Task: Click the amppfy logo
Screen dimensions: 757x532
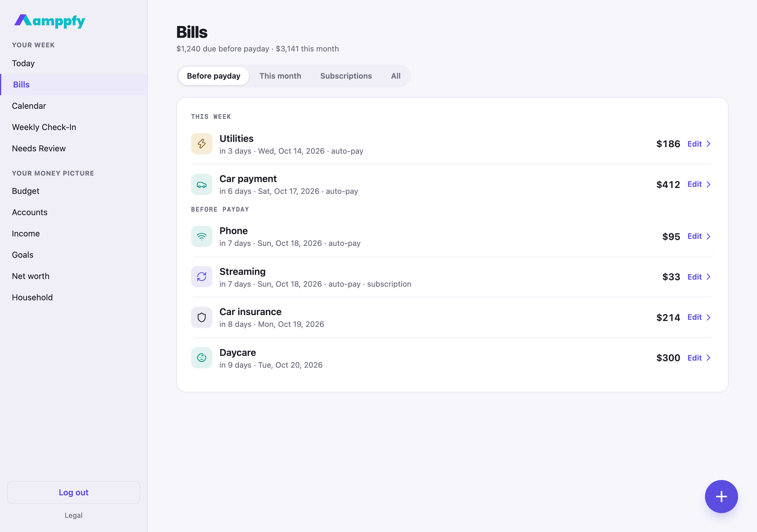Action: coord(49,21)
